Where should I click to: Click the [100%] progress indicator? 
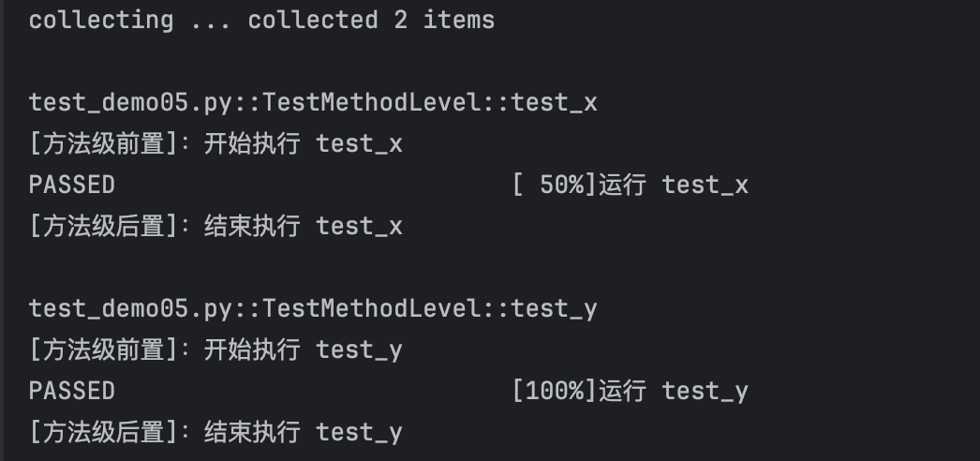pos(555,391)
